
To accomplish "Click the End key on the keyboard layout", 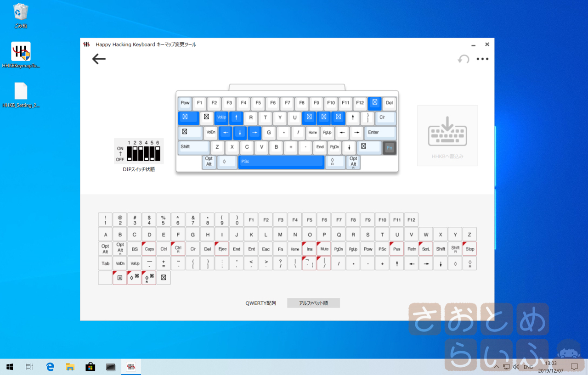I will pos(320,147).
